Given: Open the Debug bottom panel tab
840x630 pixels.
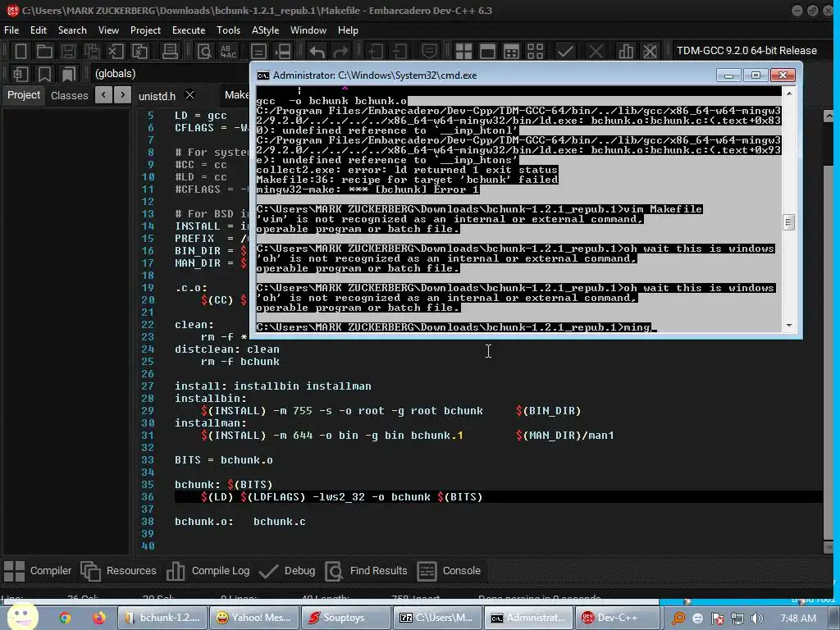Looking at the screenshot, I should coord(287,571).
